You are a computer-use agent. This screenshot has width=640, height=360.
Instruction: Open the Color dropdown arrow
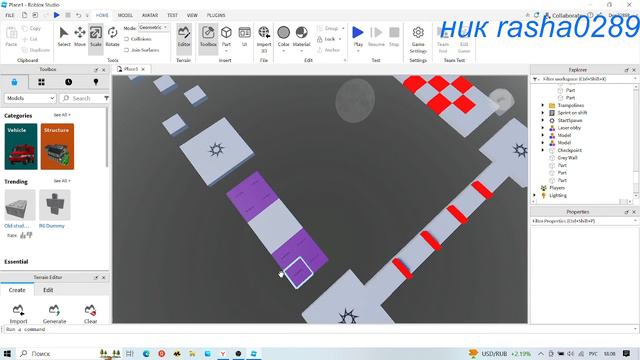(283, 51)
